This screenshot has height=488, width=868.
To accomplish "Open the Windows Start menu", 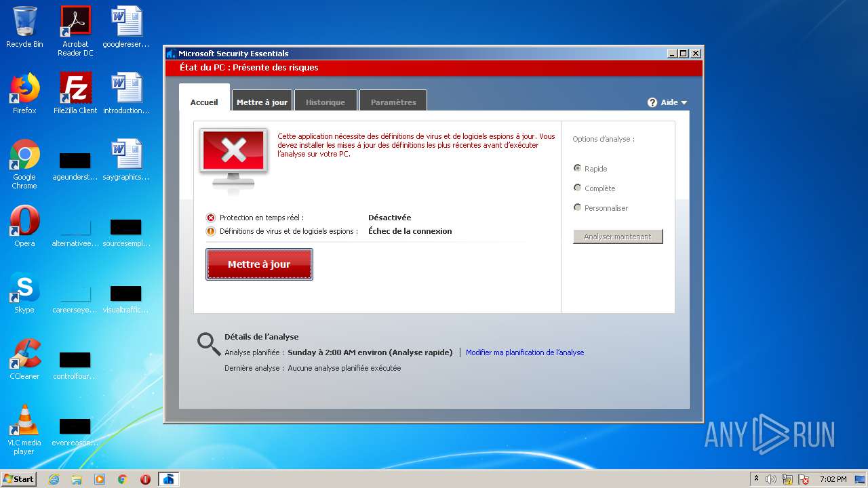I will tap(19, 479).
